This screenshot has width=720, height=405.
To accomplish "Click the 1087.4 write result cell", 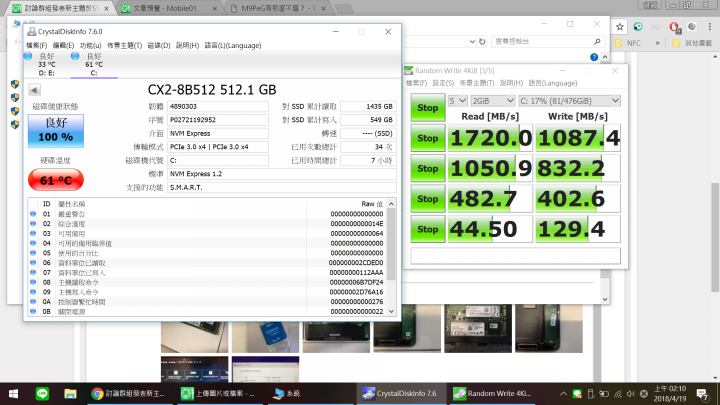I will pos(578,138).
